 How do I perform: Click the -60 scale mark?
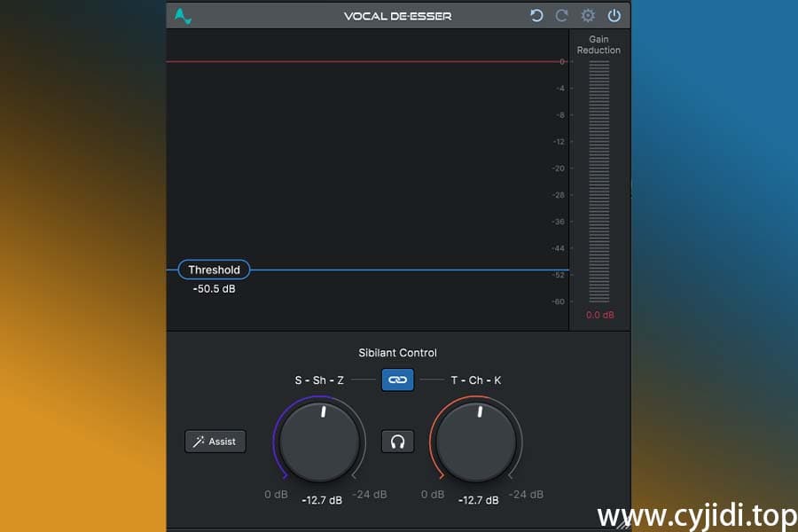(x=559, y=301)
